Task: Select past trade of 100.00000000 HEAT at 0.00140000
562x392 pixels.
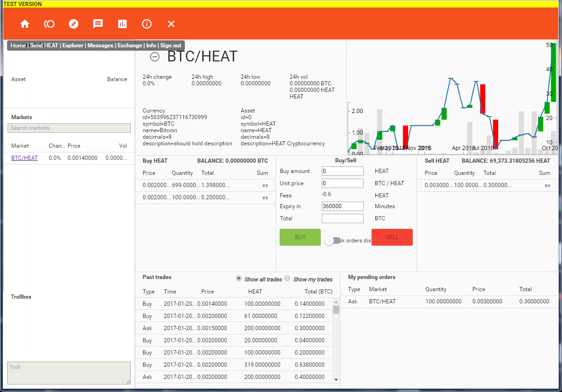Action: tap(234, 304)
